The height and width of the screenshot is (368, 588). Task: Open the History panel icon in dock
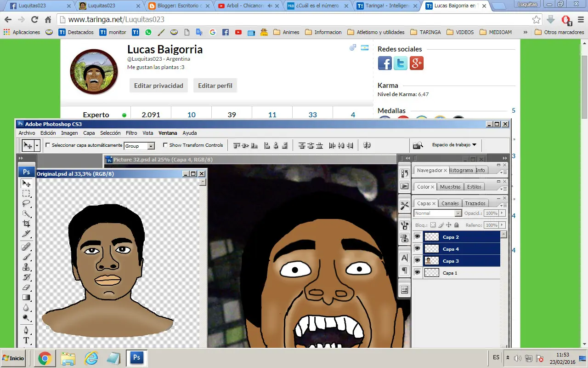(x=404, y=173)
